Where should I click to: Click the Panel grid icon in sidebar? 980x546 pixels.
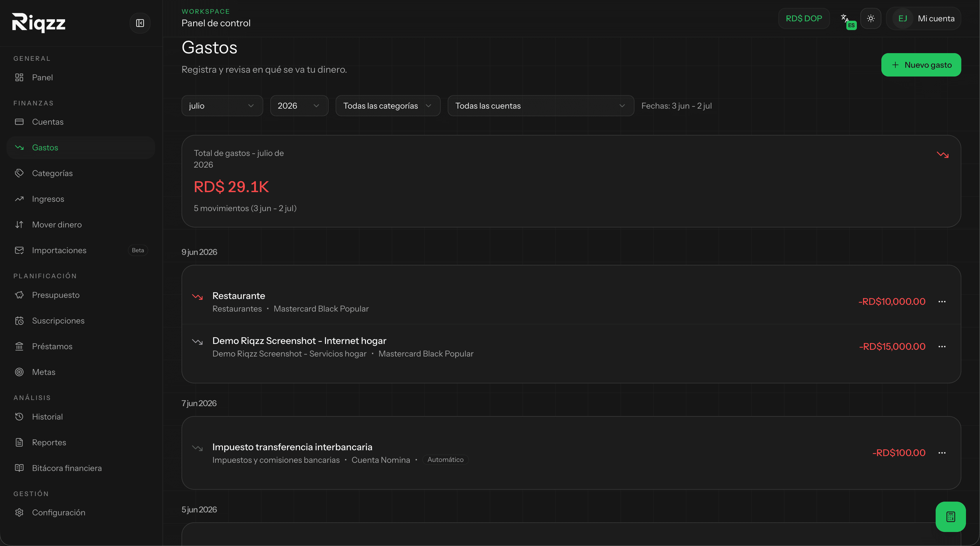(19, 77)
